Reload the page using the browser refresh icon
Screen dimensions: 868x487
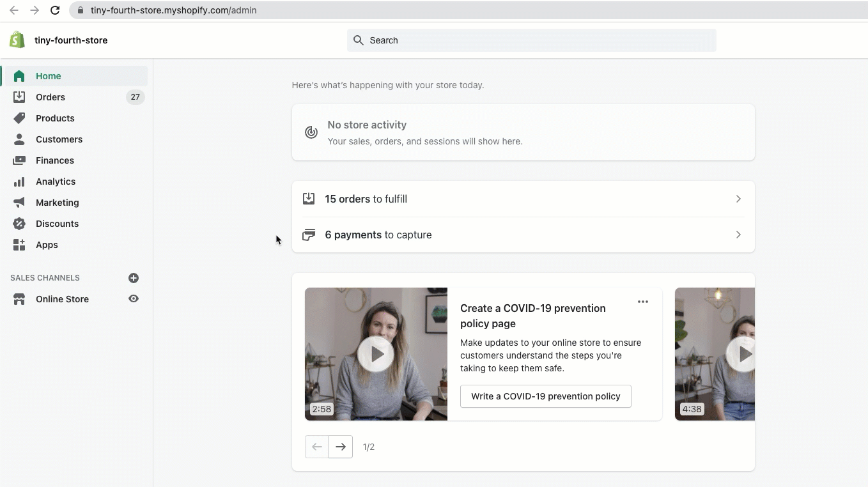pyautogui.click(x=55, y=10)
